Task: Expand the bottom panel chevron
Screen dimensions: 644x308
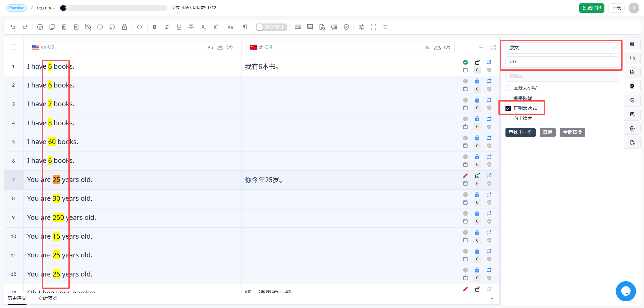Action: coord(492,299)
